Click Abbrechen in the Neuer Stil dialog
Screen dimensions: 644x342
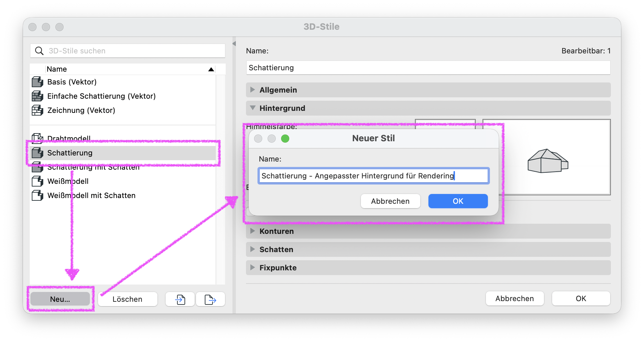click(390, 201)
